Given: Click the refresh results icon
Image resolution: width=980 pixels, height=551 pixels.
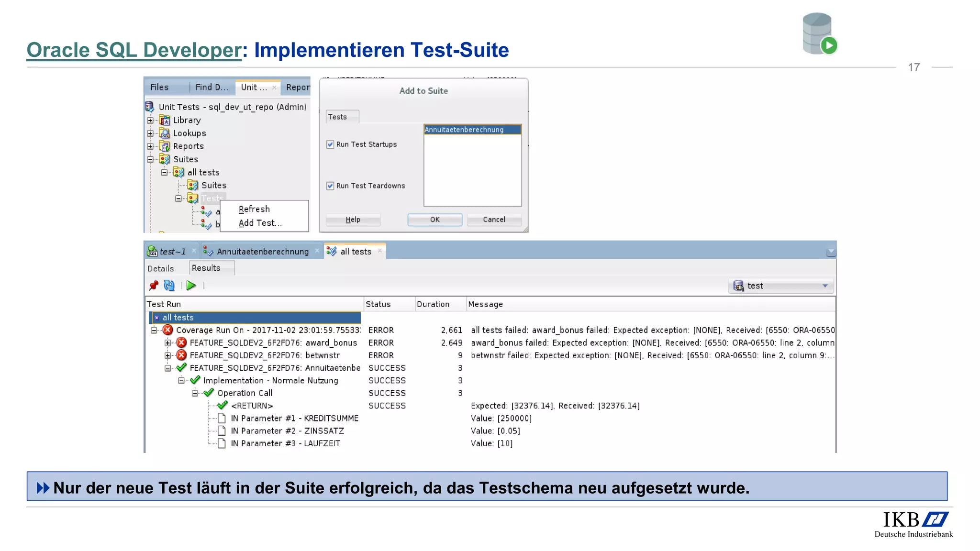Looking at the screenshot, I should pyautogui.click(x=169, y=286).
